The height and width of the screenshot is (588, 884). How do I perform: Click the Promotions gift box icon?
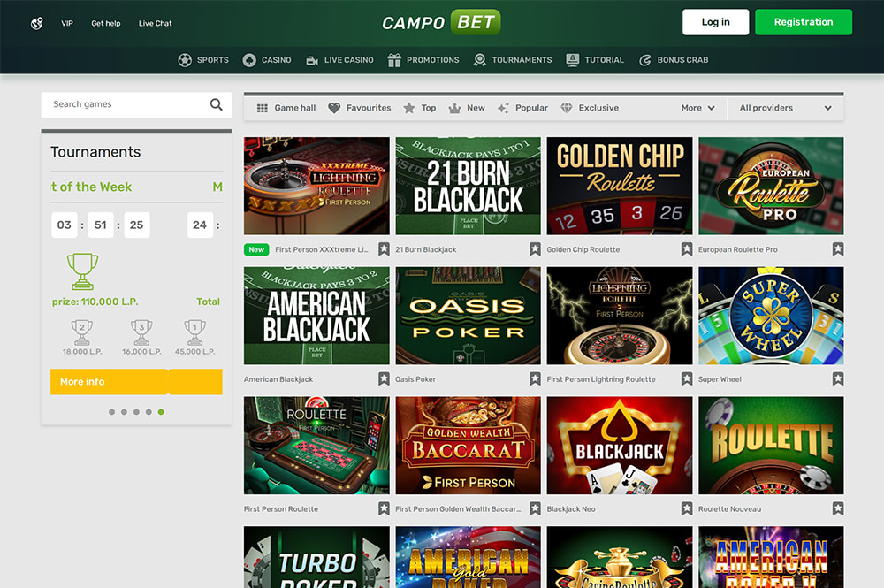click(x=394, y=60)
